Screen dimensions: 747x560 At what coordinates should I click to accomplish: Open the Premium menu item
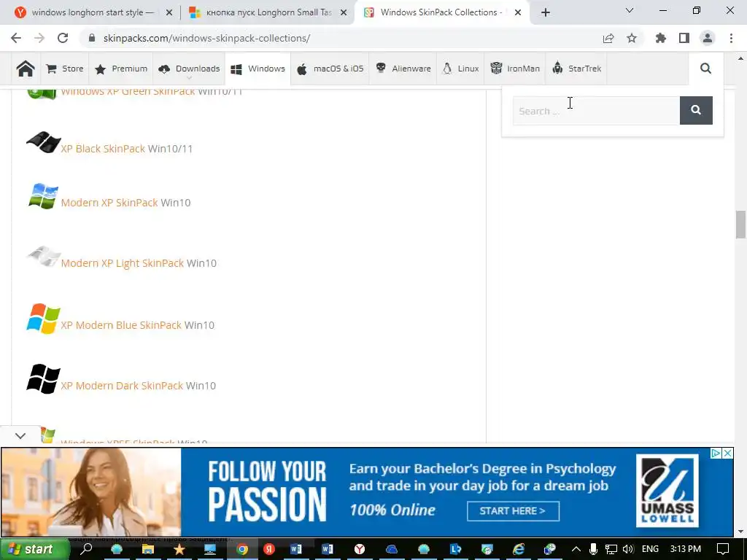click(121, 69)
